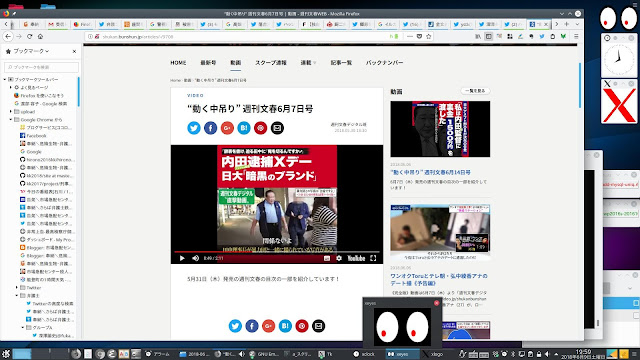Screen dimensions: 640x360
Task: Click first sidebar video thumbnail
Action: pos(440,129)
